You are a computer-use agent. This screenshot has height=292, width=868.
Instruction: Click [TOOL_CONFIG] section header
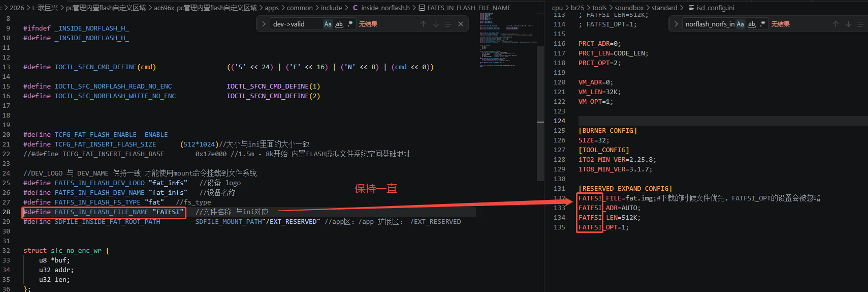(x=604, y=150)
